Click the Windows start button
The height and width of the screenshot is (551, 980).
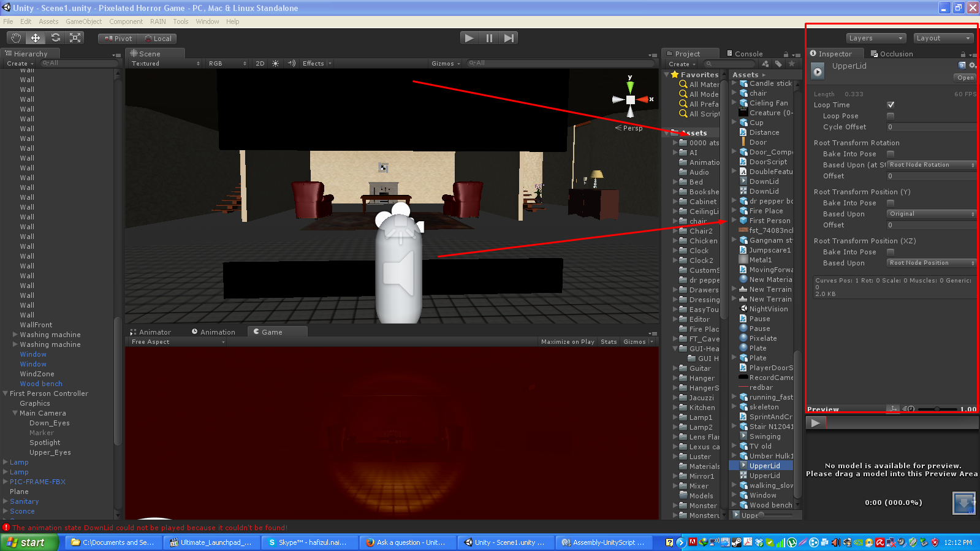pyautogui.click(x=29, y=542)
